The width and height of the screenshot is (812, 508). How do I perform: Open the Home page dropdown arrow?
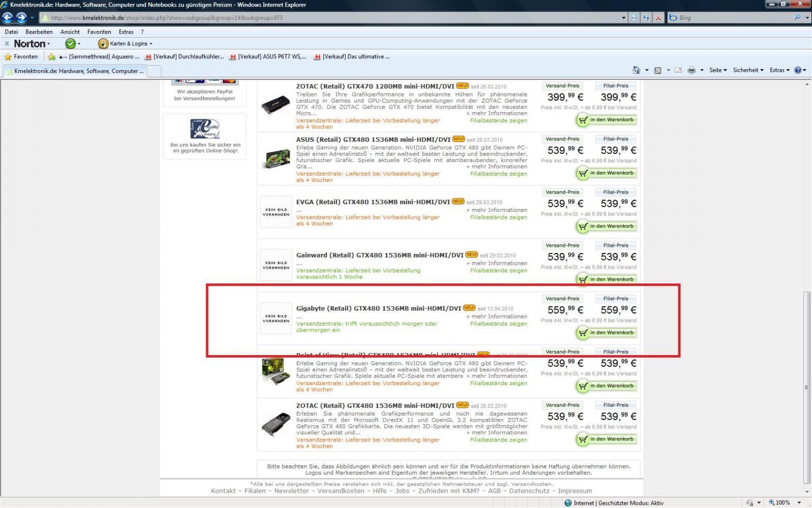647,70
